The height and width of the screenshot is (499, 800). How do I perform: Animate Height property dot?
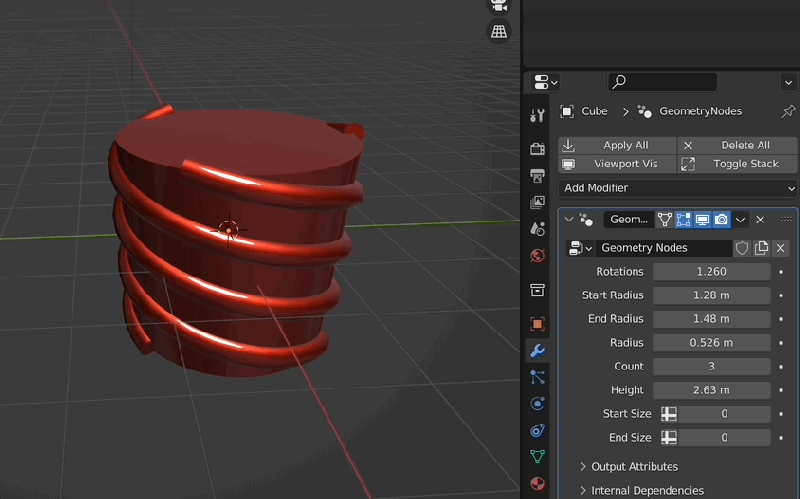click(x=781, y=390)
